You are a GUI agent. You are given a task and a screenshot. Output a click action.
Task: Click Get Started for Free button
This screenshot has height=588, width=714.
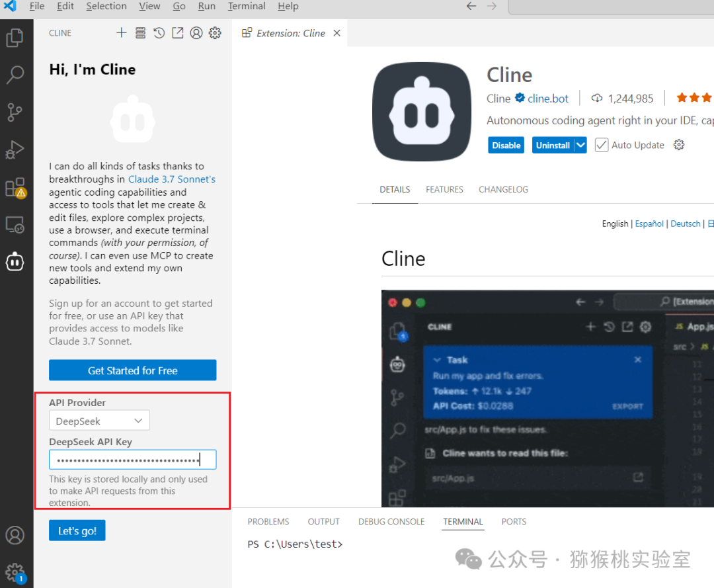[x=132, y=370]
